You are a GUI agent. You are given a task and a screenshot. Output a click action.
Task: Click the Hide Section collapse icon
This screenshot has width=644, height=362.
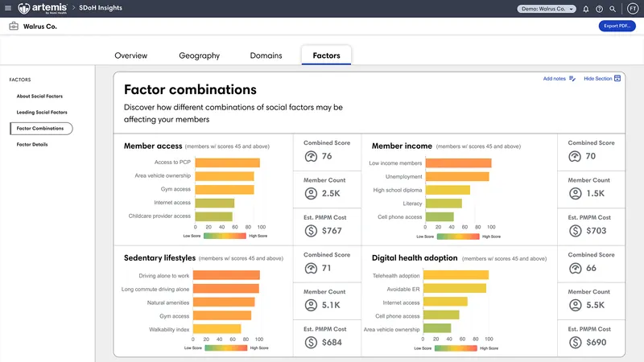point(617,79)
